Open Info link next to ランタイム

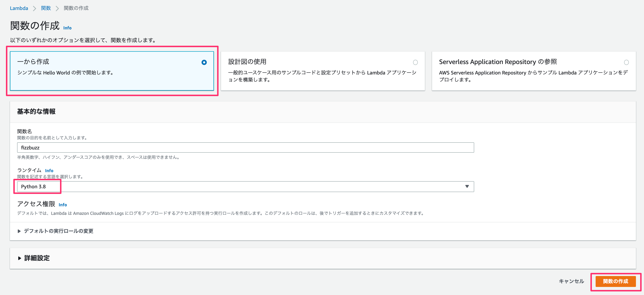tap(49, 171)
